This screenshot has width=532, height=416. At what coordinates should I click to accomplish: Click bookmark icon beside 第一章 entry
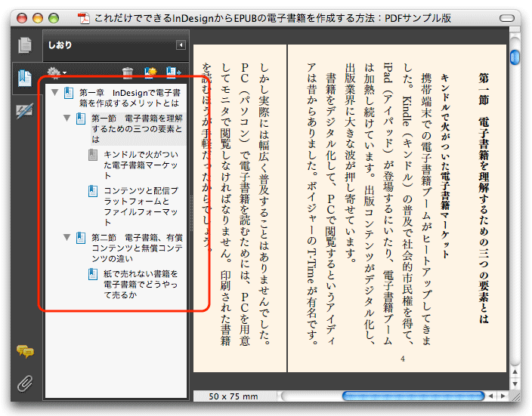[69, 93]
